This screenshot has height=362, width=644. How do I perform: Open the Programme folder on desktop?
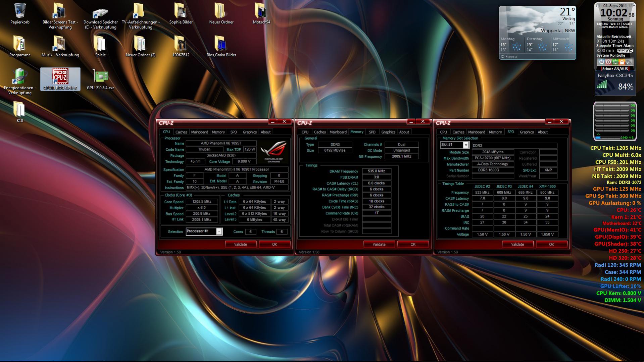pos(20,46)
